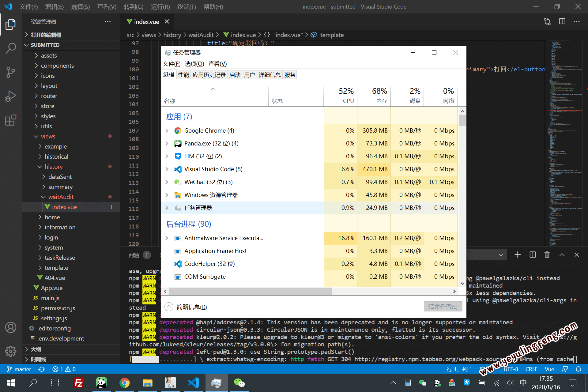Add a new terminal with plus icon
Image resolution: width=588 pixels, height=392 pixels.
pyautogui.click(x=518, y=255)
